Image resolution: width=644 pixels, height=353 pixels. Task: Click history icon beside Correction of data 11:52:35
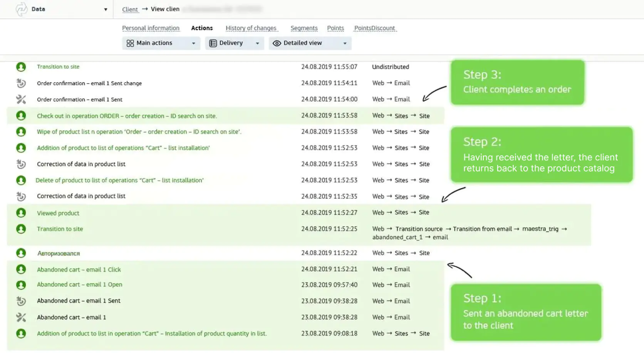coord(21,197)
